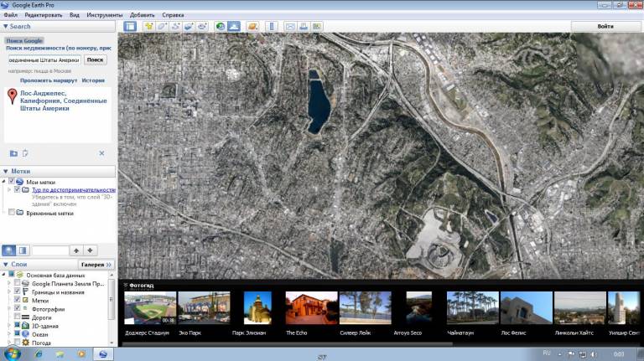Open the Ruler measuring tool

[272, 26]
